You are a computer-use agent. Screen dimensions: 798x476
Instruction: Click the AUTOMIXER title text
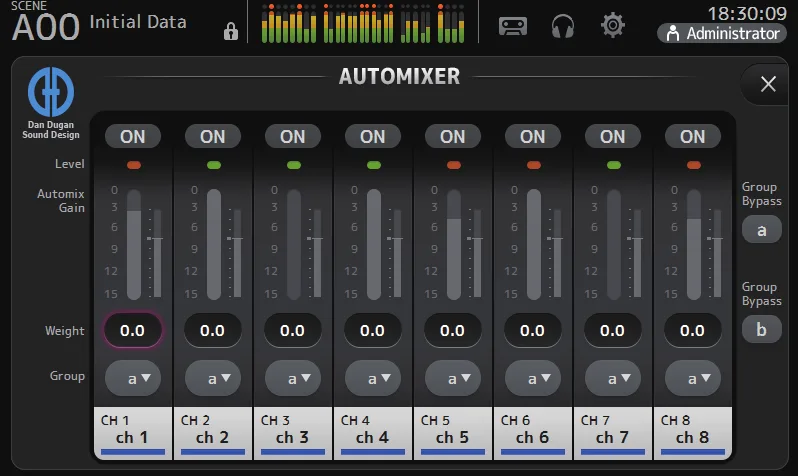(400, 76)
